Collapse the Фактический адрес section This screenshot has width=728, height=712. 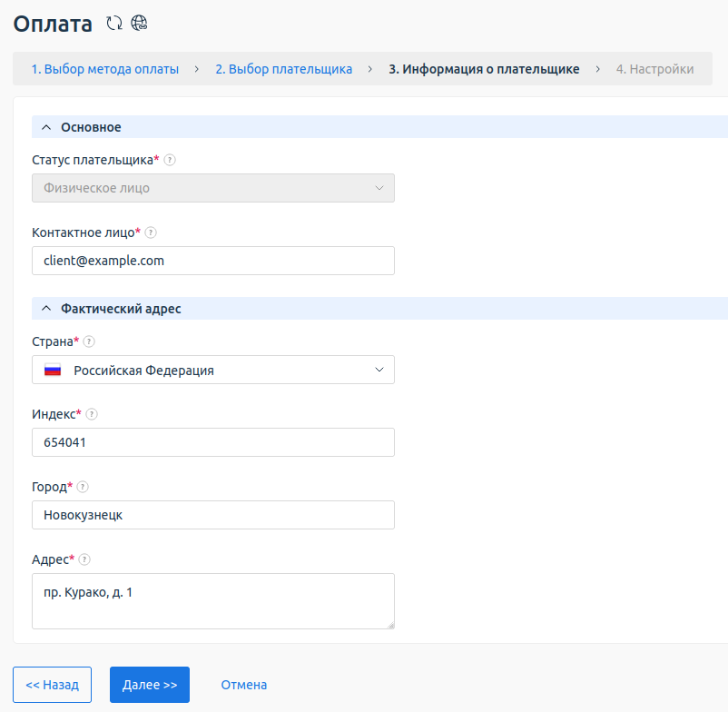pyautogui.click(x=46, y=309)
